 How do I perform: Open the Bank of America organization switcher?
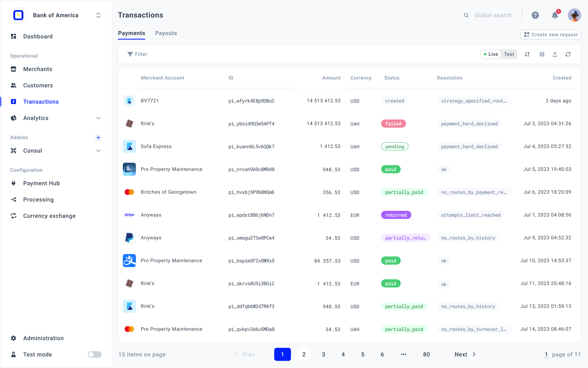[98, 15]
